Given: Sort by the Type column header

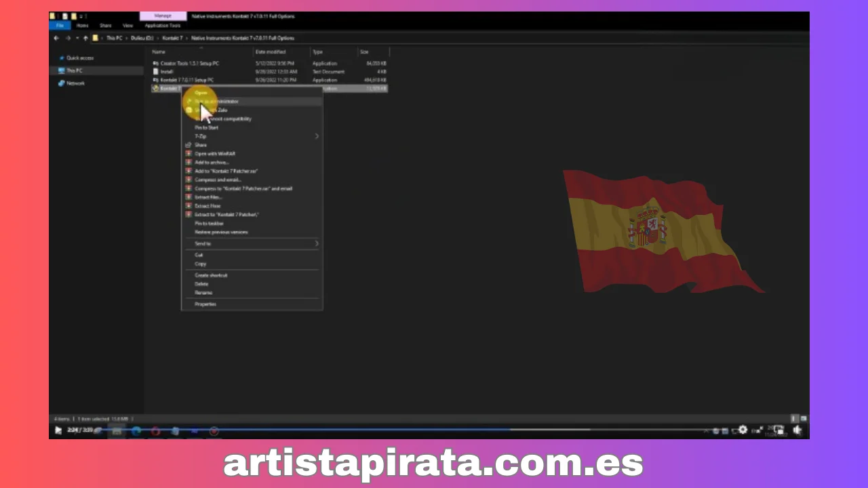Looking at the screenshot, I should 317,52.
